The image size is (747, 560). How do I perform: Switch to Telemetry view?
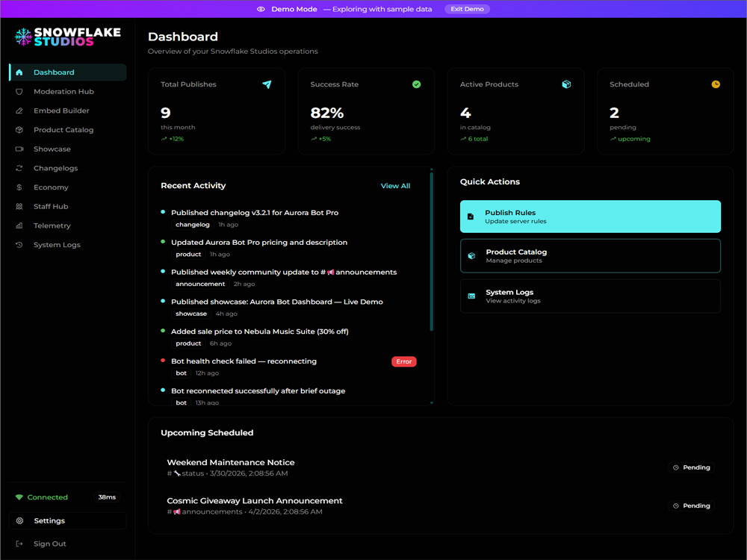point(68,225)
